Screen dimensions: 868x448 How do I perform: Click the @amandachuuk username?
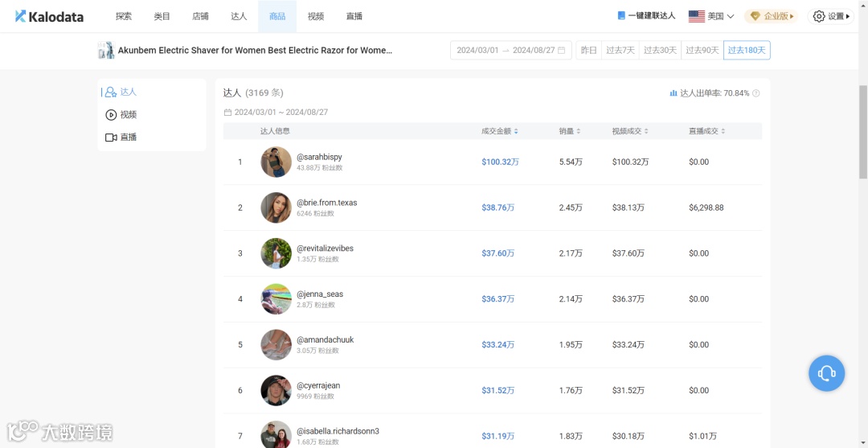[325, 339]
